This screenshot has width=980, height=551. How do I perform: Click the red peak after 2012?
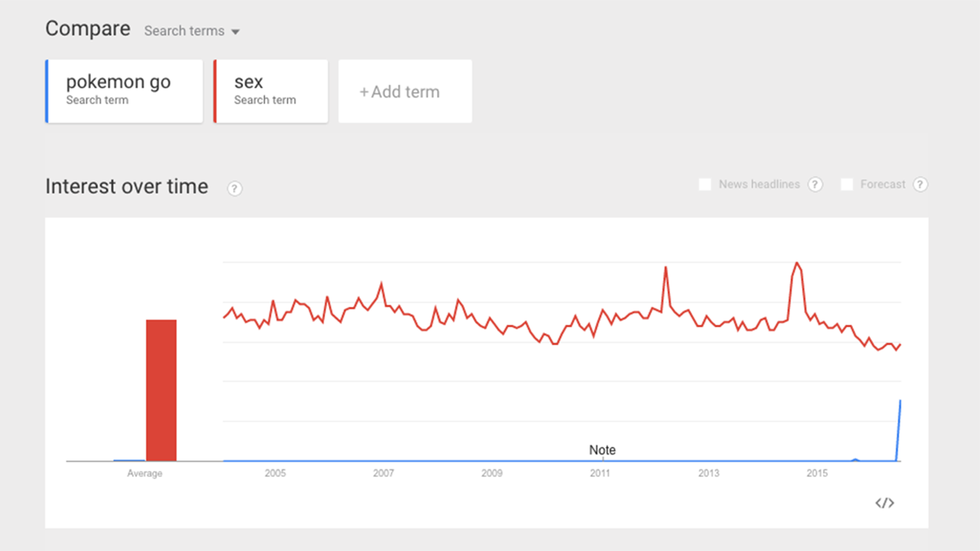pyautogui.click(x=666, y=268)
